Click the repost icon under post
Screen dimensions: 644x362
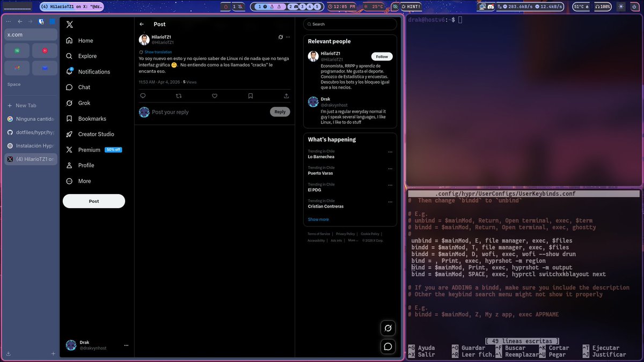(x=179, y=96)
